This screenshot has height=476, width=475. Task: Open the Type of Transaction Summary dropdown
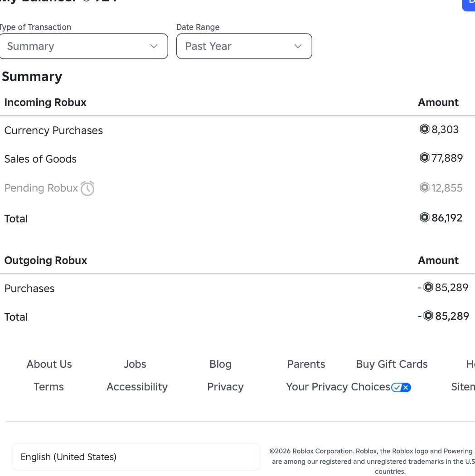tap(83, 46)
